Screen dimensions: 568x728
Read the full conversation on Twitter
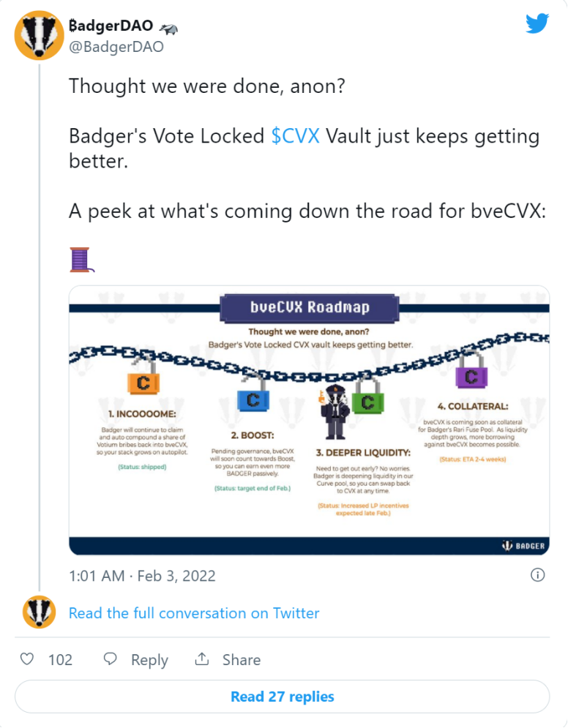click(194, 613)
